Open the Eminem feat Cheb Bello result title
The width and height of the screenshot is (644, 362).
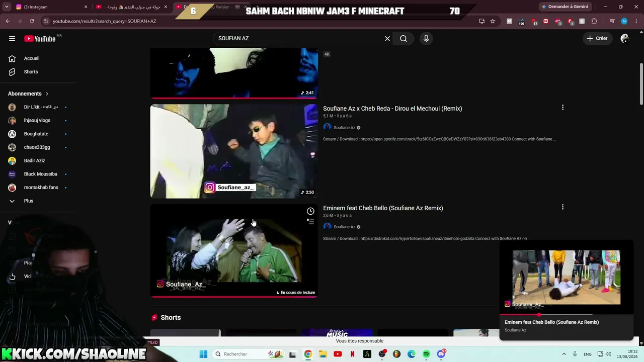(x=383, y=208)
